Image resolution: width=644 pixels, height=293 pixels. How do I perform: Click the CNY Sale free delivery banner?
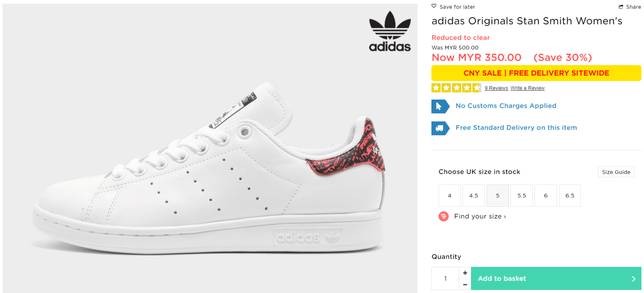536,73
